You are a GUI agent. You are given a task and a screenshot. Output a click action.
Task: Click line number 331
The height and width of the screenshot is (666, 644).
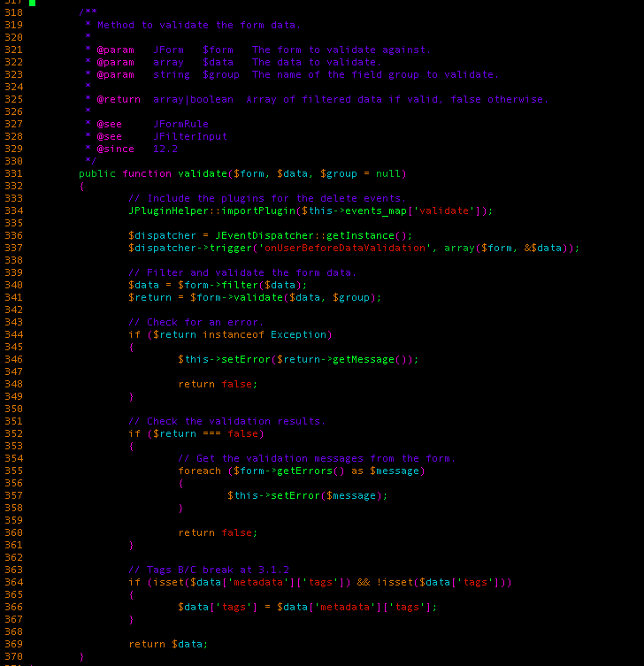click(x=13, y=173)
